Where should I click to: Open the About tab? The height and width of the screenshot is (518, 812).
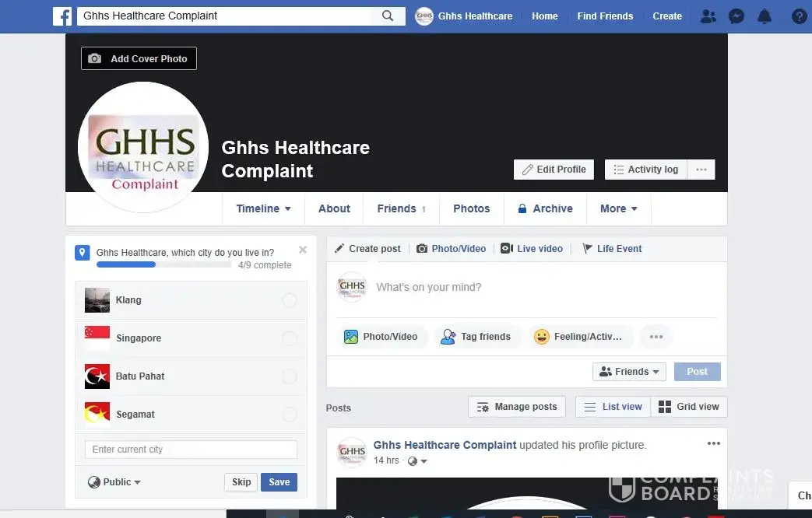[x=334, y=208]
